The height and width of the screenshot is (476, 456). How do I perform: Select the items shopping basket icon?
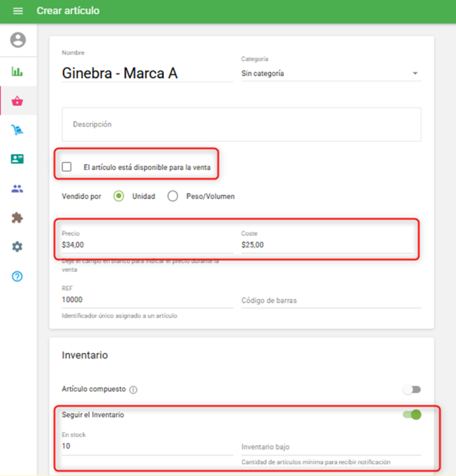pyautogui.click(x=18, y=101)
